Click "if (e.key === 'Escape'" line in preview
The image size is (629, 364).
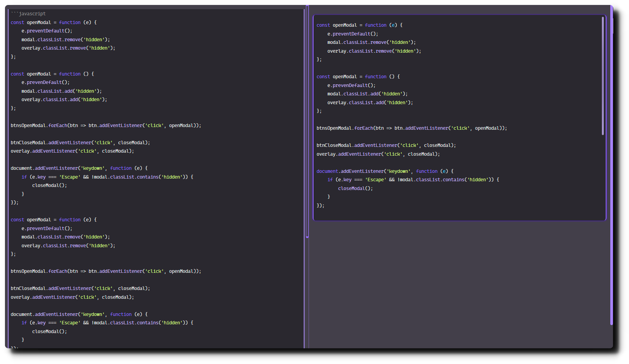pos(413,180)
